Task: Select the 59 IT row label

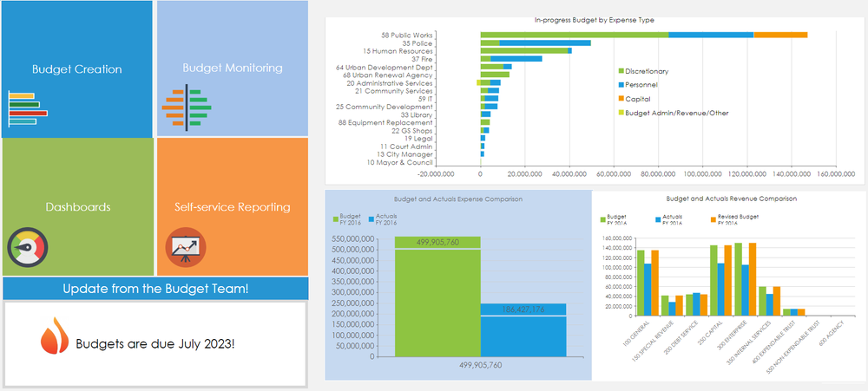Action: [425, 99]
